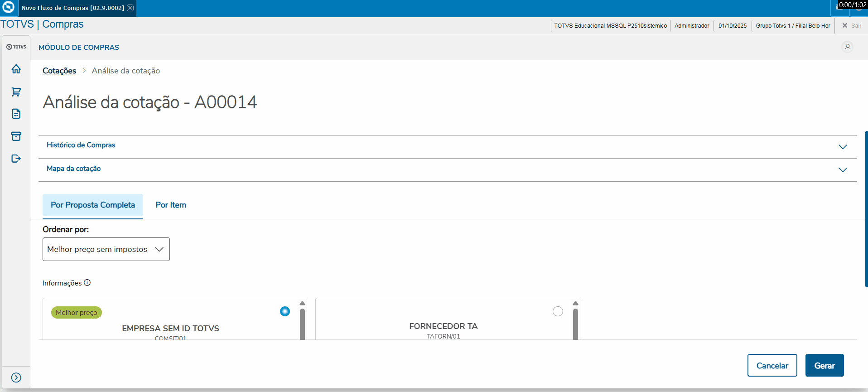Click the Informações info icon
This screenshot has width=868, height=392.
pos(87,283)
